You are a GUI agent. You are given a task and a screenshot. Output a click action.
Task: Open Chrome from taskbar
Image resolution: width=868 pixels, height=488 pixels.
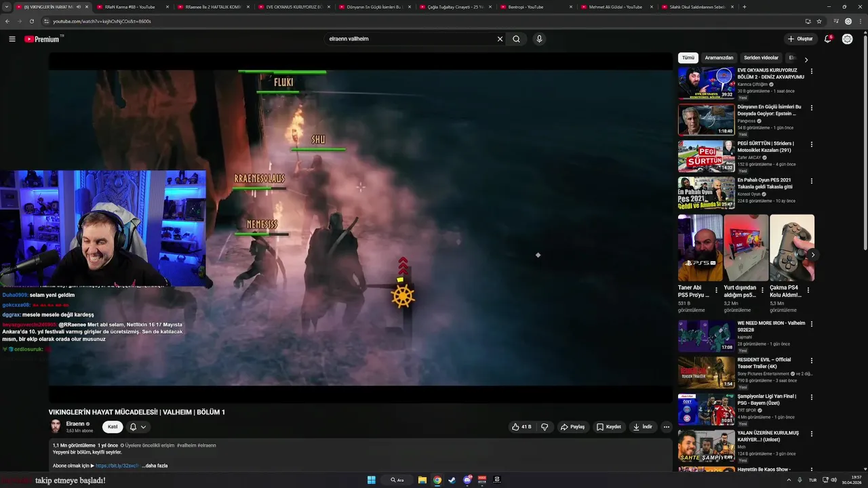click(437, 480)
